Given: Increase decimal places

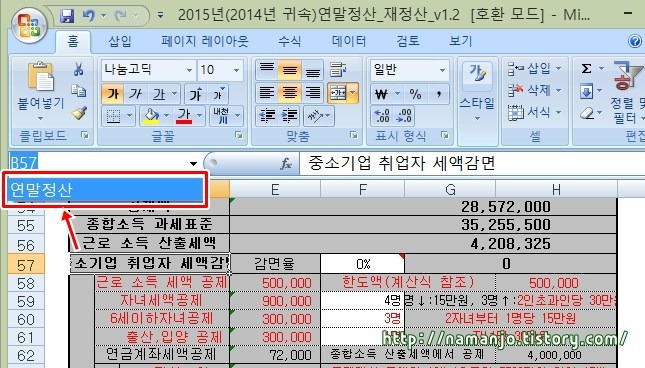Looking at the screenshot, I should (382, 116).
